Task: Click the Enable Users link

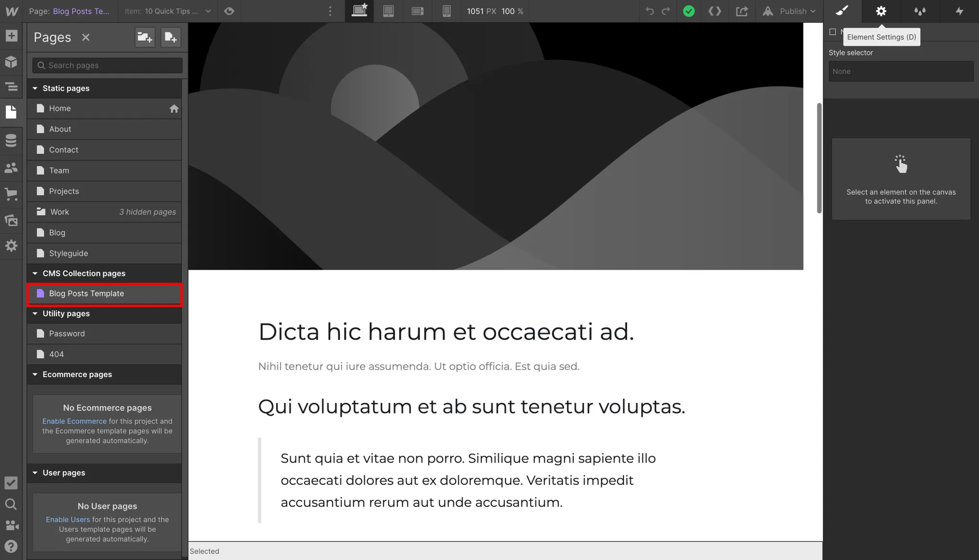Action: pos(67,520)
